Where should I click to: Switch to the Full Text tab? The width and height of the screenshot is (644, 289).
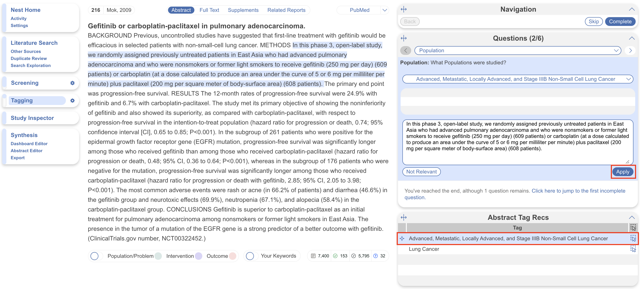click(x=209, y=10)
